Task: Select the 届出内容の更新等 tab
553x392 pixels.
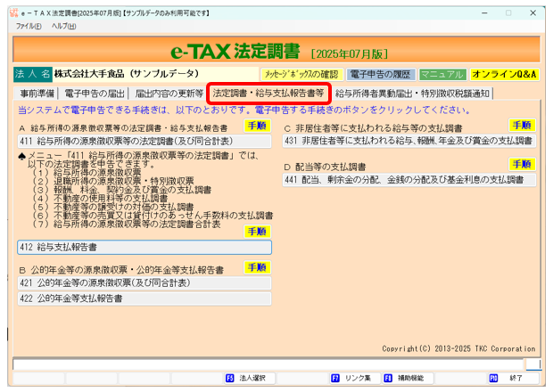Action: coord(169,93)
